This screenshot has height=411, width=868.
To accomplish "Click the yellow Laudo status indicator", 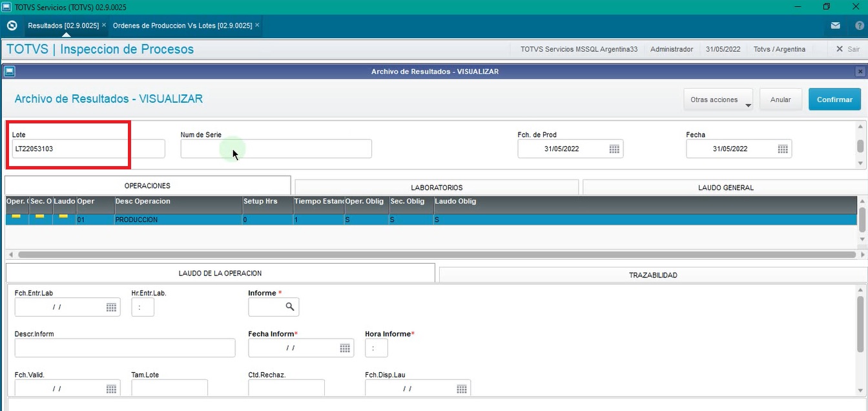I will (x=63, y=216).
